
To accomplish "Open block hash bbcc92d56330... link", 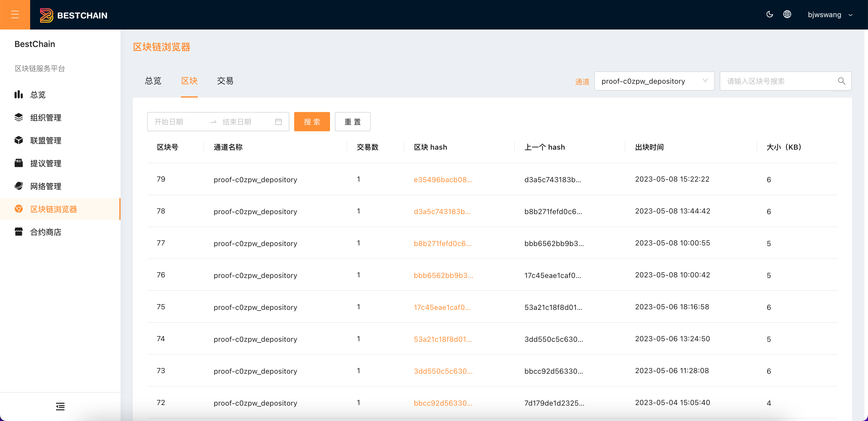I will click(x=443, y=403).
